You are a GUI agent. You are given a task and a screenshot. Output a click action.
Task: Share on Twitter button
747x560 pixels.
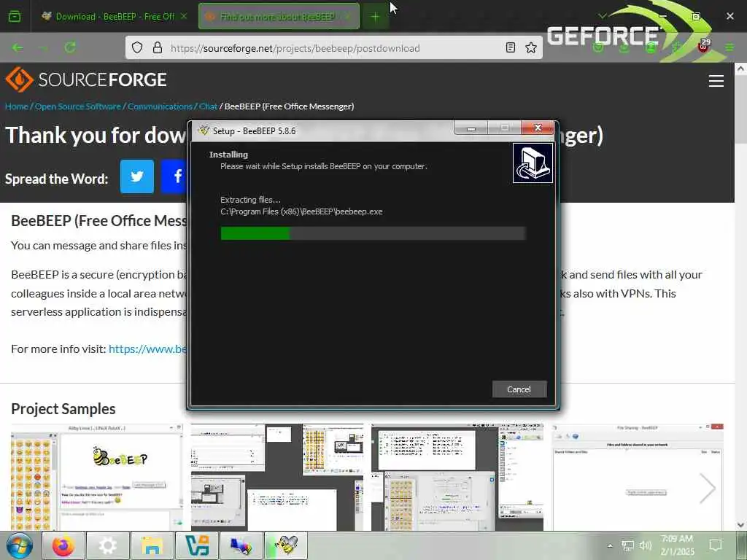pos(137,176)
